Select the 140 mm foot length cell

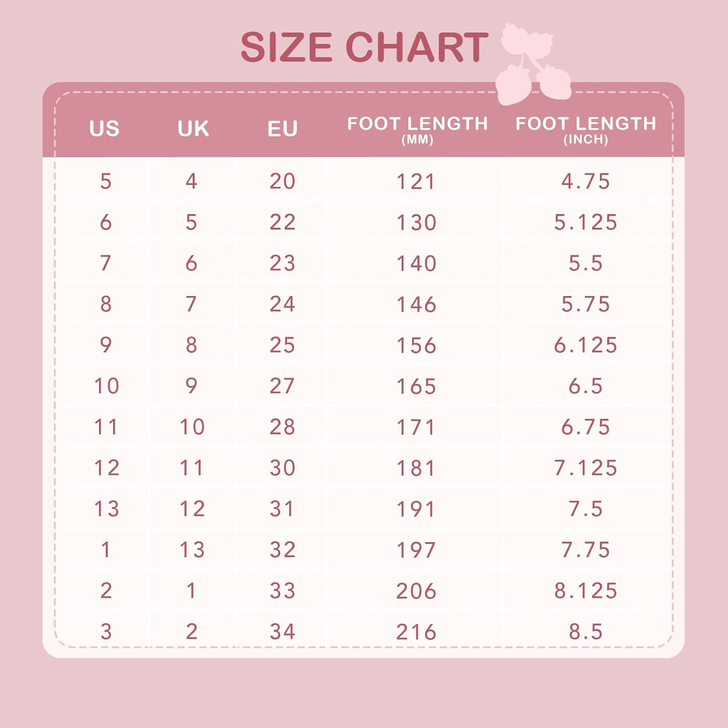416,264
